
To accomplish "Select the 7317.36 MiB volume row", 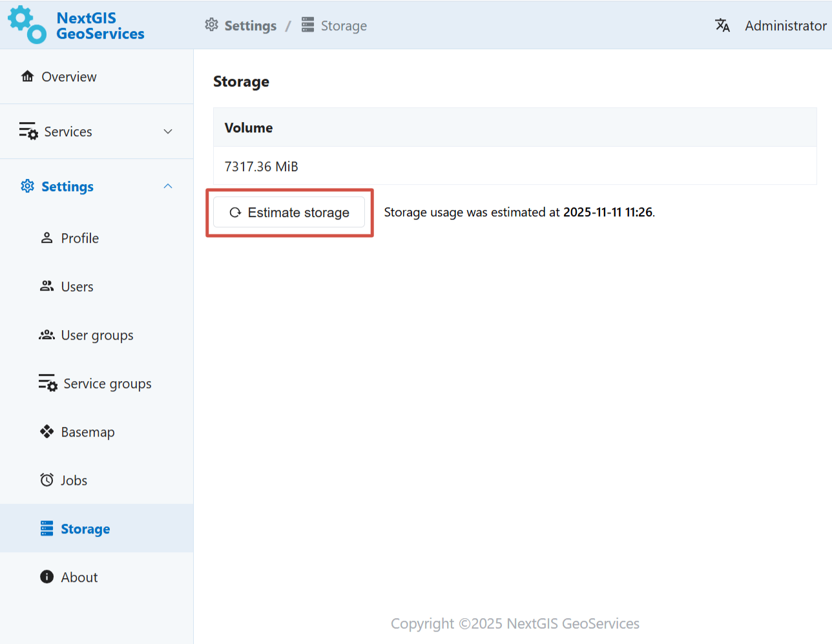I will [262, 167].
